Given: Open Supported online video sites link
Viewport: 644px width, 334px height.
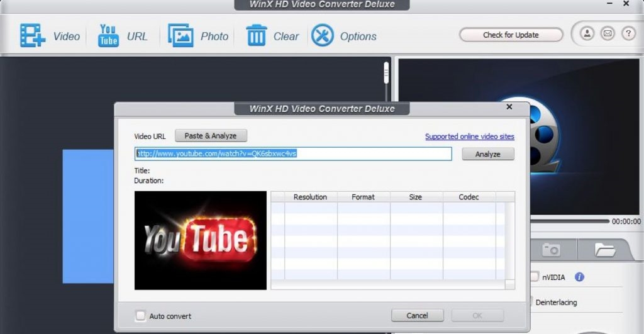Looking at the screenshot, I should coord(469,136).
